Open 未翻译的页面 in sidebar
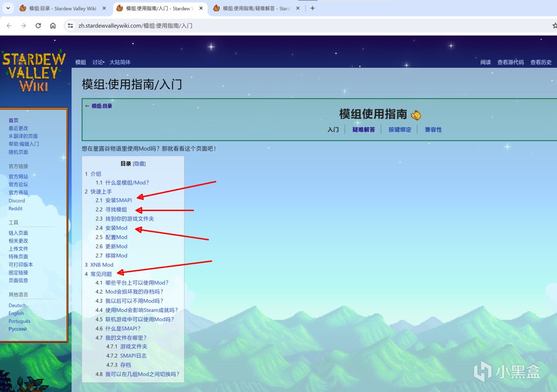Viewport: 557px width, 392px height. pyautogui.click(x=23, y=136)
